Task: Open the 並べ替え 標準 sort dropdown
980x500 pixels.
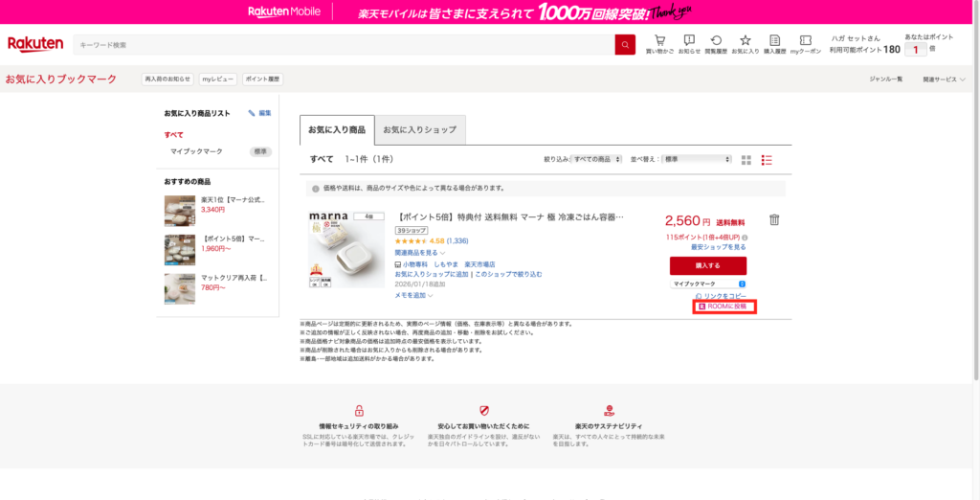Action: pyautogui.click(x=697, y=160)
